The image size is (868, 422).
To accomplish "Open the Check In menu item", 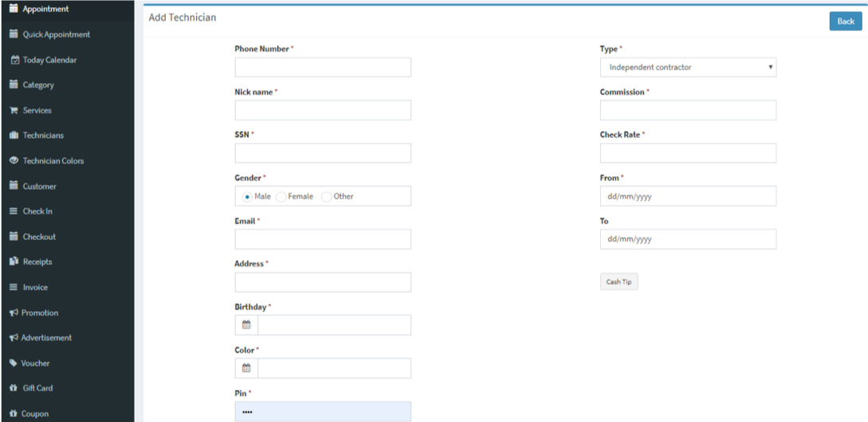I will pyautogui.click(x=67, y=211).
